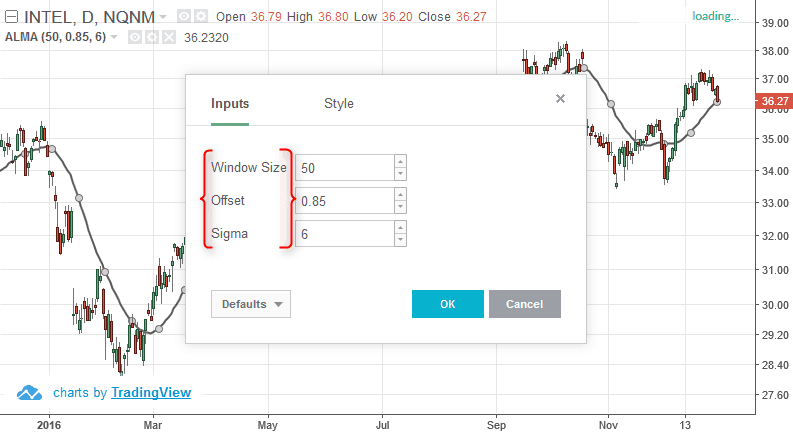Close the ALMA settings dialog

(560, 99)
